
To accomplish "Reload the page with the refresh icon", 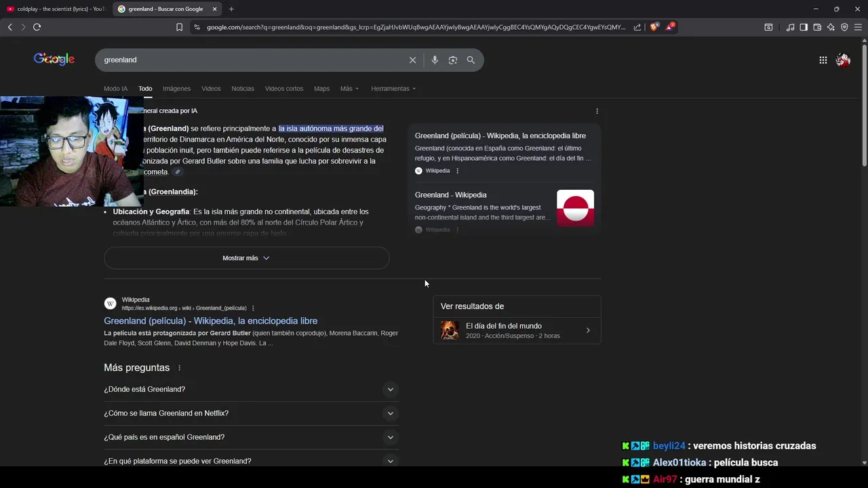I will click(37, 27).
